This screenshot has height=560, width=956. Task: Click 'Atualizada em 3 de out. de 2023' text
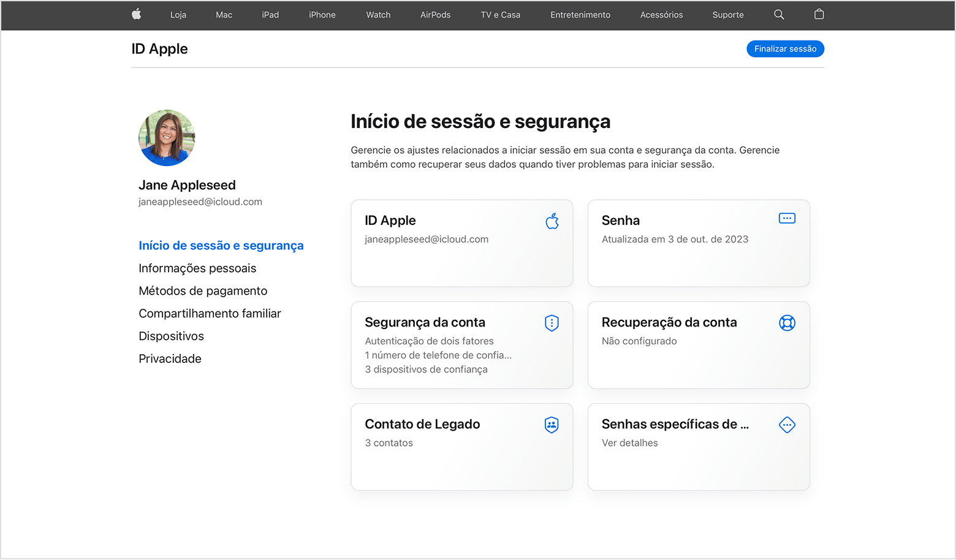[675, 240]
